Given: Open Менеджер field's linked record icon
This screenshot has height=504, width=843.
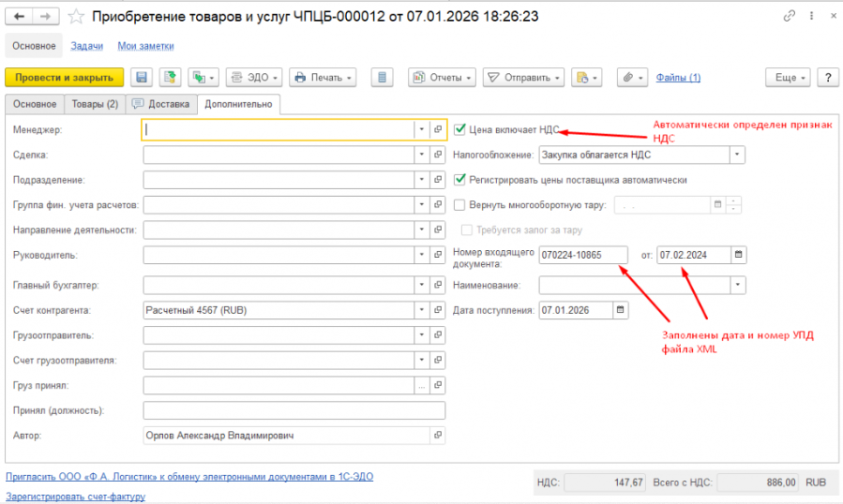Looking at the screenshot, I should click(438, 129).
